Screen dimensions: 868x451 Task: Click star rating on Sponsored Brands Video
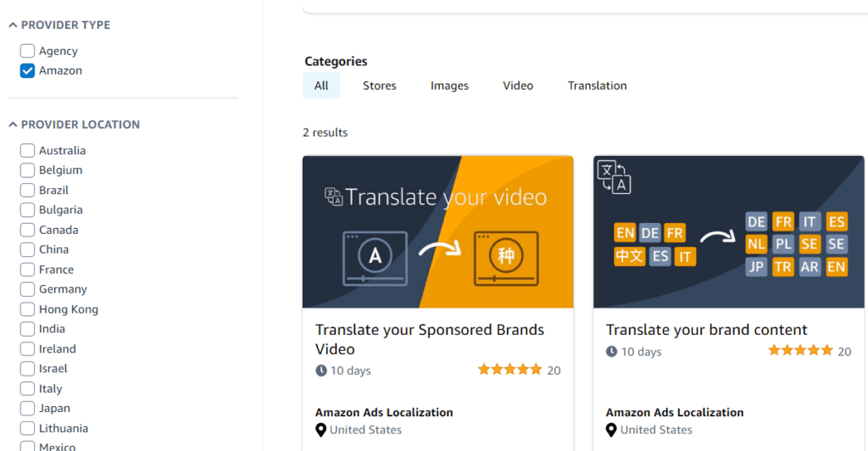click(x=509, y=370)
